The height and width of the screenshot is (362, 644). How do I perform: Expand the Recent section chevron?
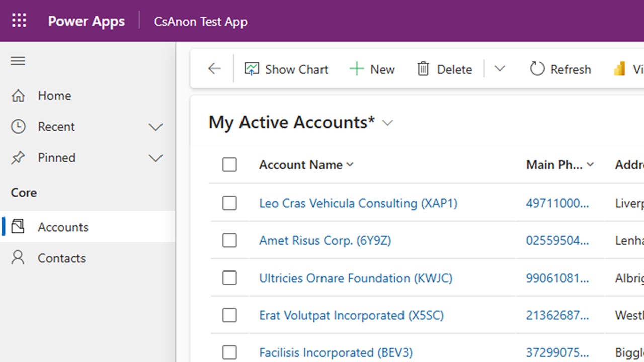point(156,127)
